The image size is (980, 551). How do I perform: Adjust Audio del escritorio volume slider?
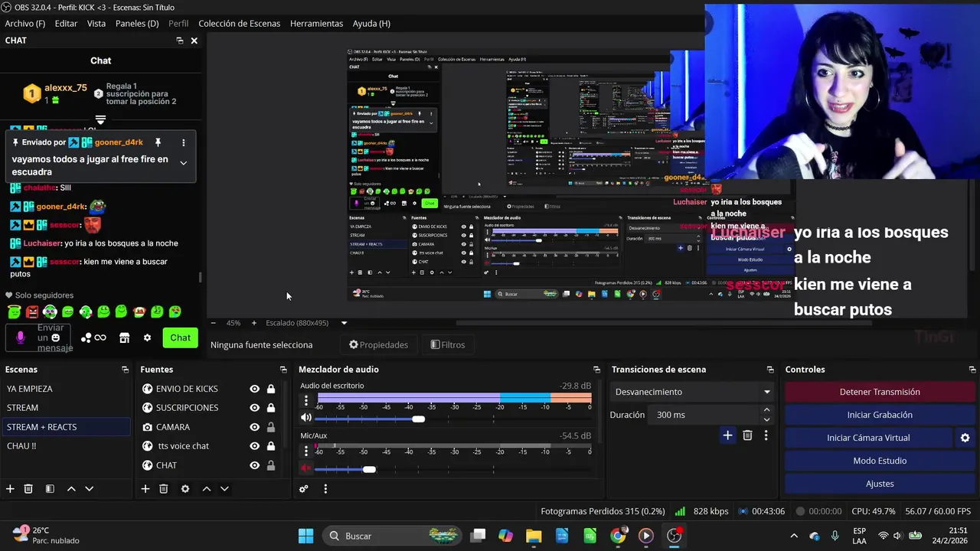tap(418, 419)
